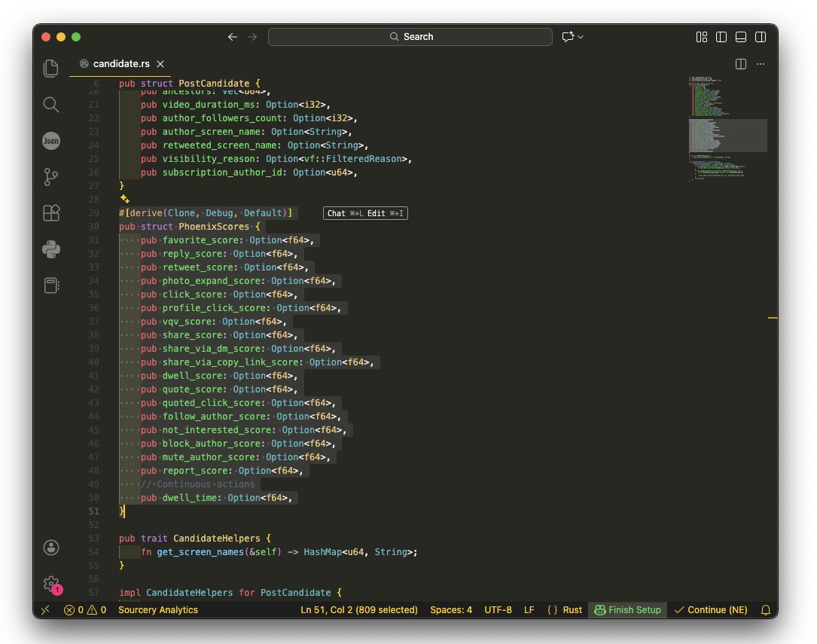Screen dimensions: 817x644
Task: Open the remote window indicator
Action: [45, 610]
